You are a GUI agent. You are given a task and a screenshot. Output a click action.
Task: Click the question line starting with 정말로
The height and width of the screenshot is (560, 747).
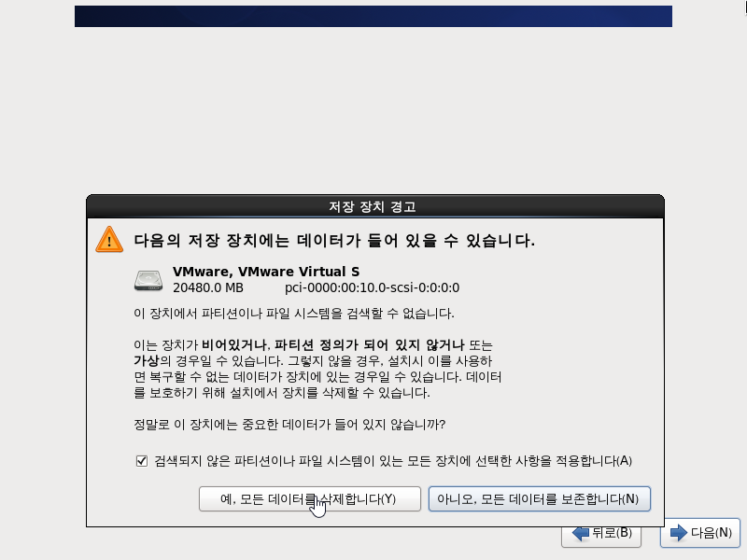[x=289, y=426]
